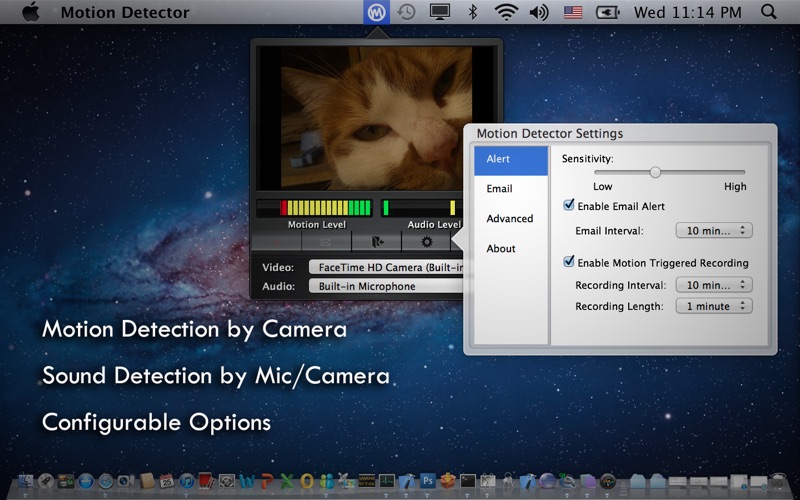
Task: Open Audio source Built-in Microphone dropdown
Action: [386, 286]
